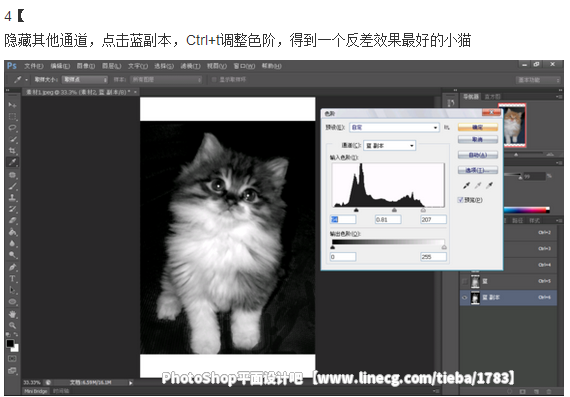Select the Move tool in toolbar
This screenshot has width=570, height=397.
tap(12, 105)
